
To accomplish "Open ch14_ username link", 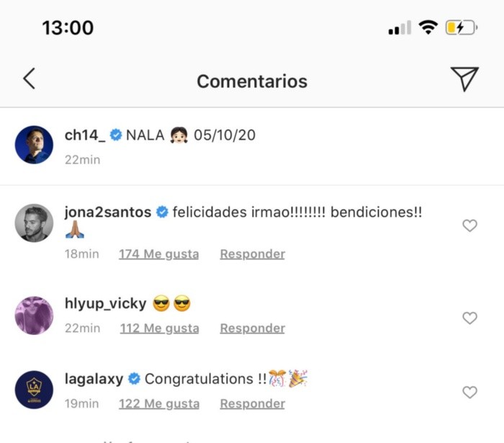I will pyautogui.click(x=84, y=135).
